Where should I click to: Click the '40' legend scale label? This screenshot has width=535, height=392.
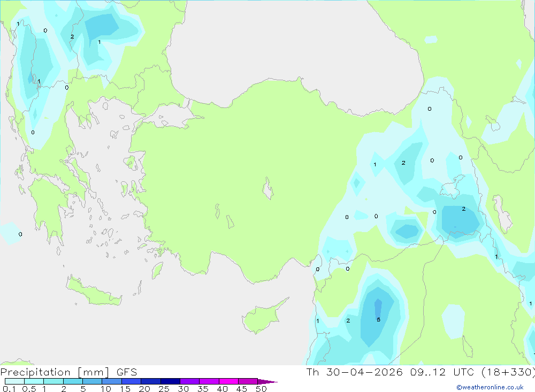223,389
